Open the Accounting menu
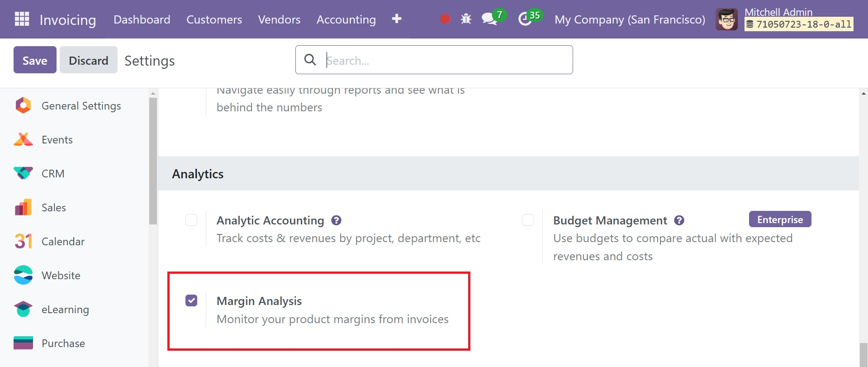This screenshot has width=868, height=367. coord(346,19)
